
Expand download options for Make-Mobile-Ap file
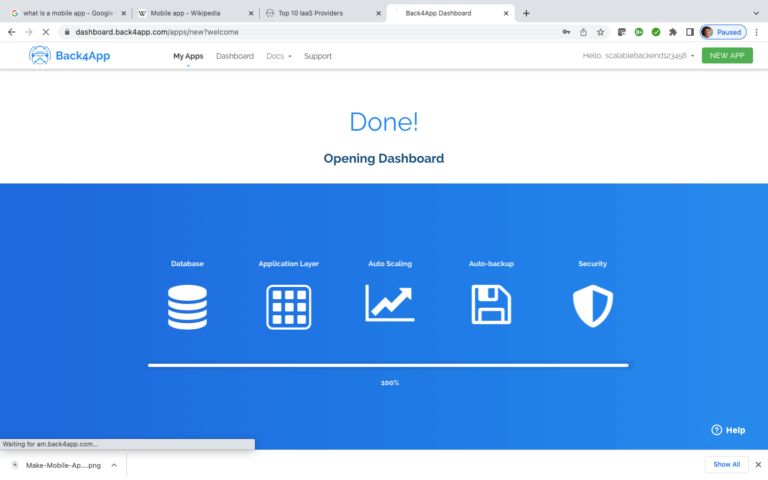click(114, 465)
